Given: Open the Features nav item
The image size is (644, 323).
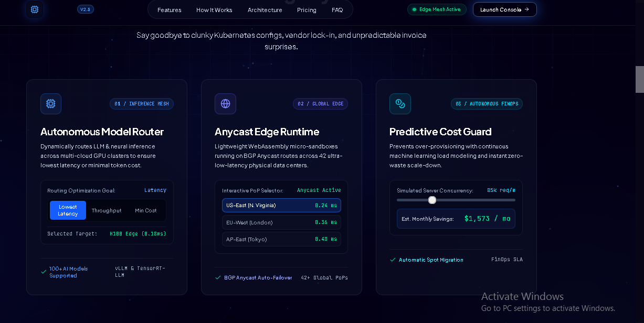Looking at the screenshot, I should tap(170, 10).
